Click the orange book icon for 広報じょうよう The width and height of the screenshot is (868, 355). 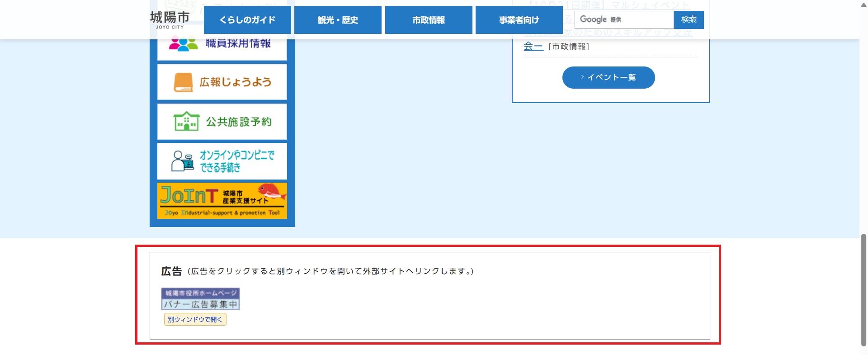coord(183,82)
